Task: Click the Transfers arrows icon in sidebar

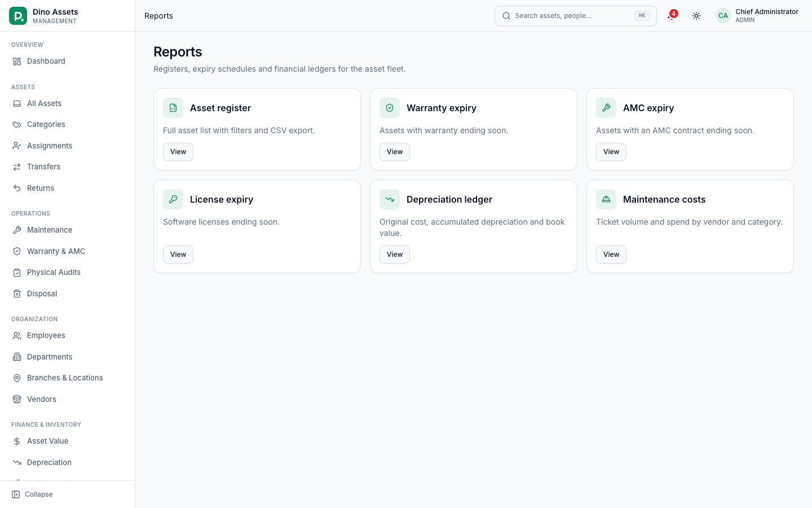Action: pyautogui.click(x=17, y=167)
